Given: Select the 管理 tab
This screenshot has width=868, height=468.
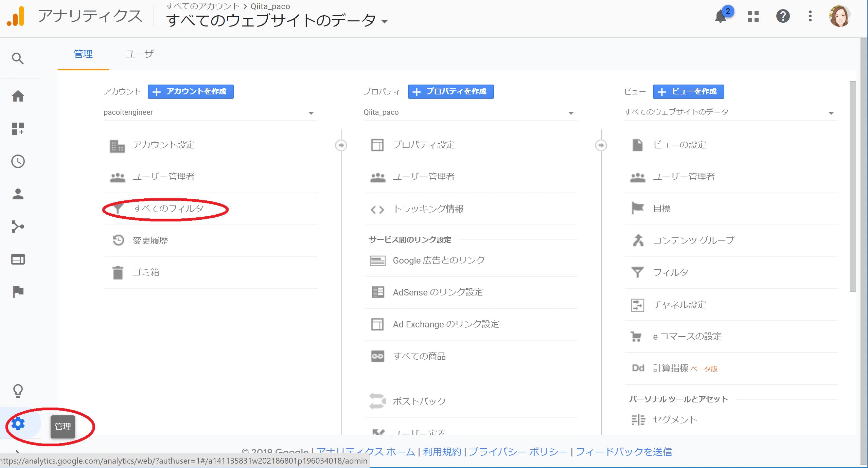Looking at the screenshot, I should coord(83,54).
